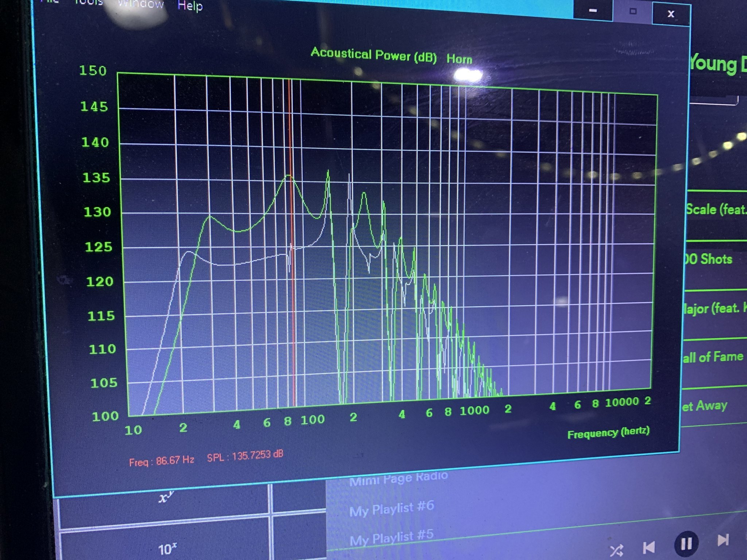Minimize the Hornresp chart window

[x=593, y=11]
